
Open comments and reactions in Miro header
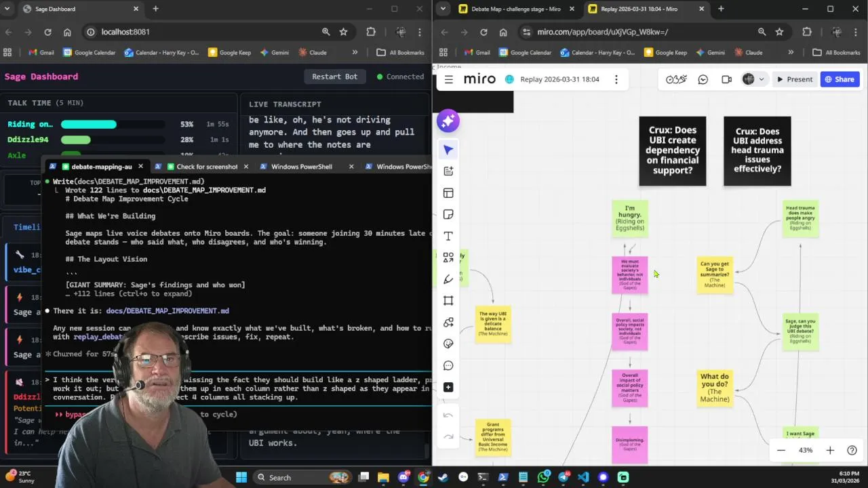[703, 79]
